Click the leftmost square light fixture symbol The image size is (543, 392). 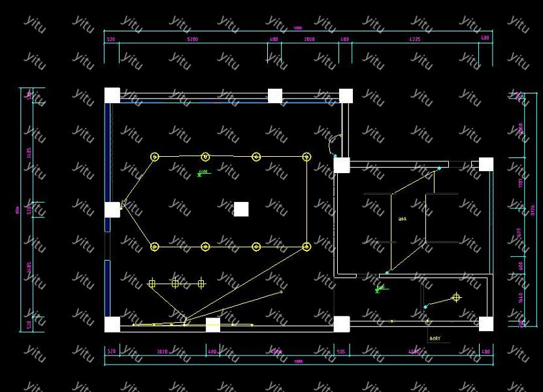tap(152, 284)
